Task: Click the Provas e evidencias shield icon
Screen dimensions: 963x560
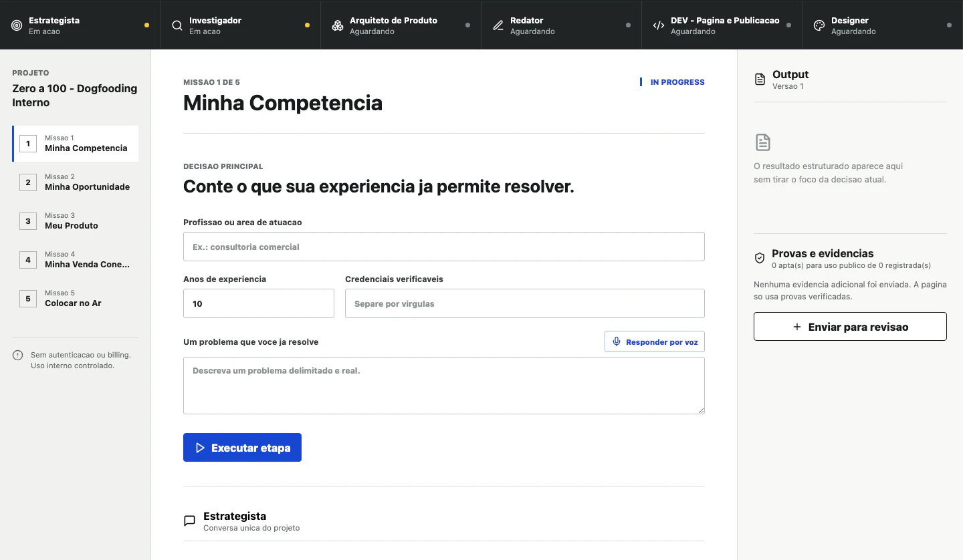Action: [760, 258]
